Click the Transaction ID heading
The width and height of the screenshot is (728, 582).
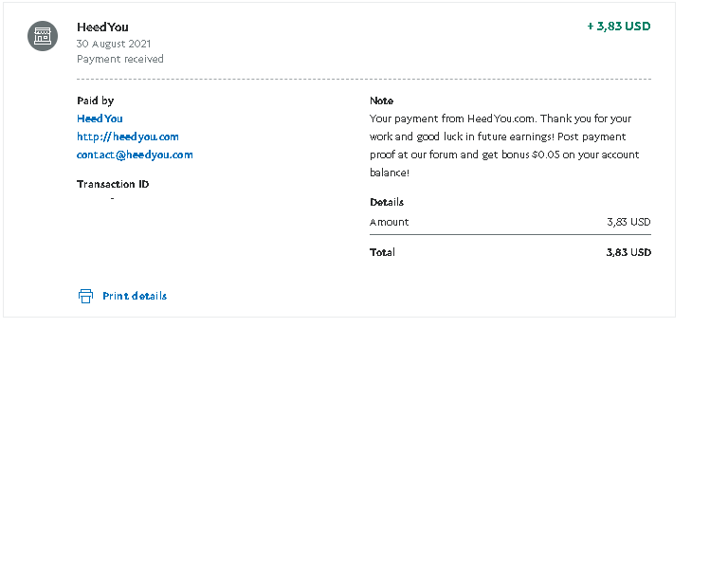[113, 184]
